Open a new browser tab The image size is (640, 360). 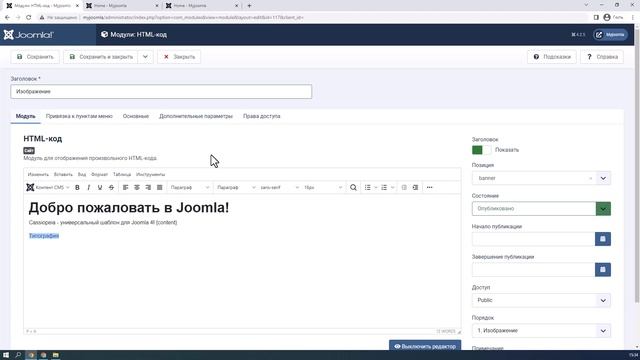(x=249, y=6)
